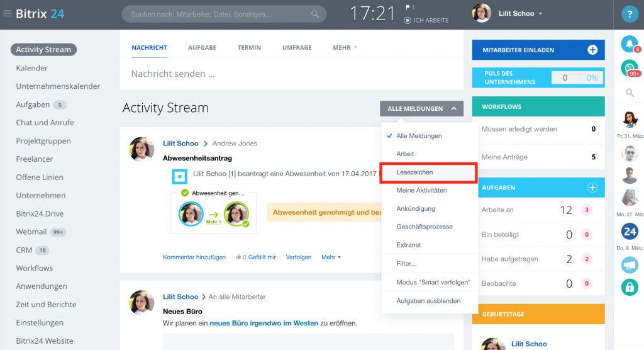Click Lilit Schoo author link of Neues Büro post
The height and width of the screenshot is (350, 644).
pyautogui.click(x=180, y=296)
